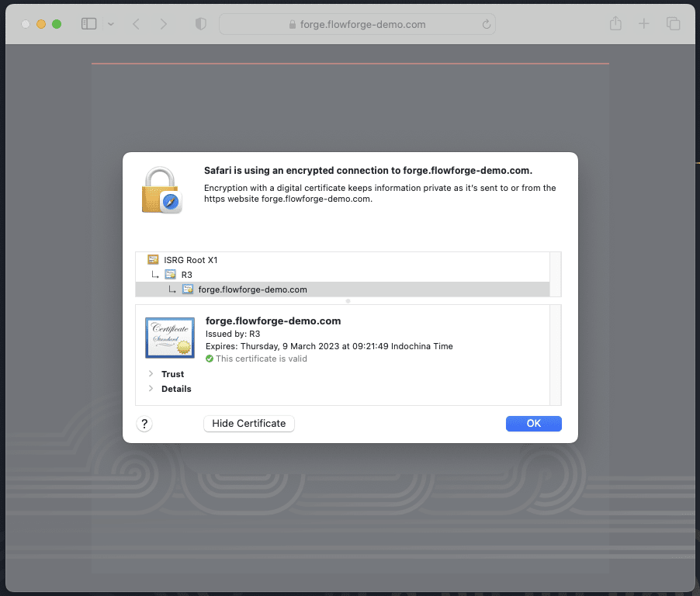Click the lock and Safari compass dialog icon
The image size is (700, 596).
click(161, 189)
